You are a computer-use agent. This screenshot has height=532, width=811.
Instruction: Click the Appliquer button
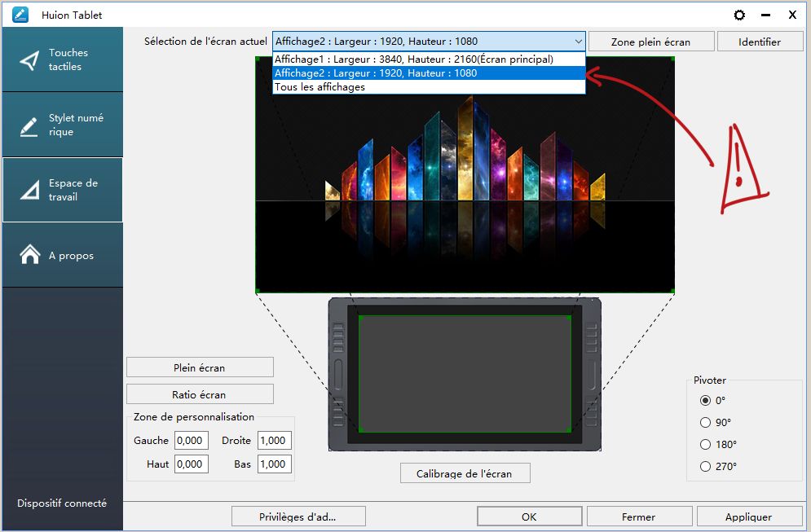[748, 517]
